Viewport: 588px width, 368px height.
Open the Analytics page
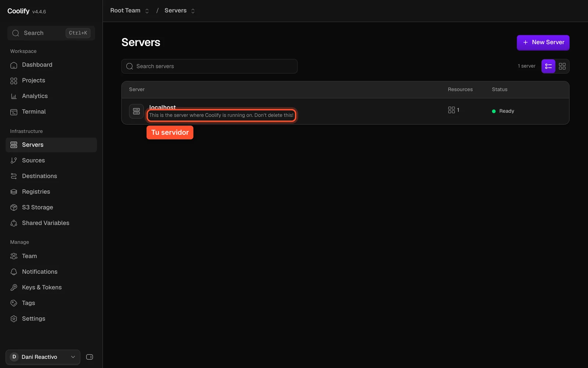click(51, 96)
